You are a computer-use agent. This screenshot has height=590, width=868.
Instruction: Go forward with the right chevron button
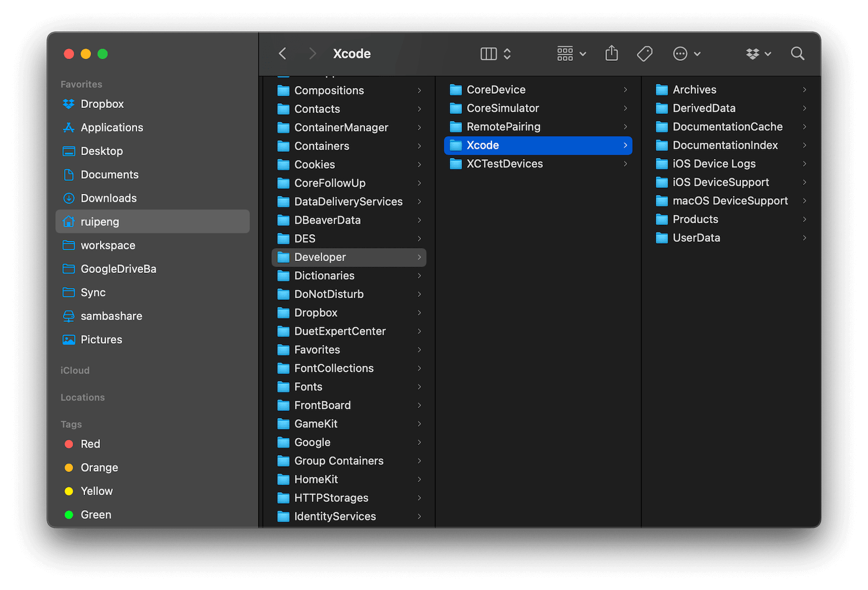pyautogui.click(x=312, y=53)
